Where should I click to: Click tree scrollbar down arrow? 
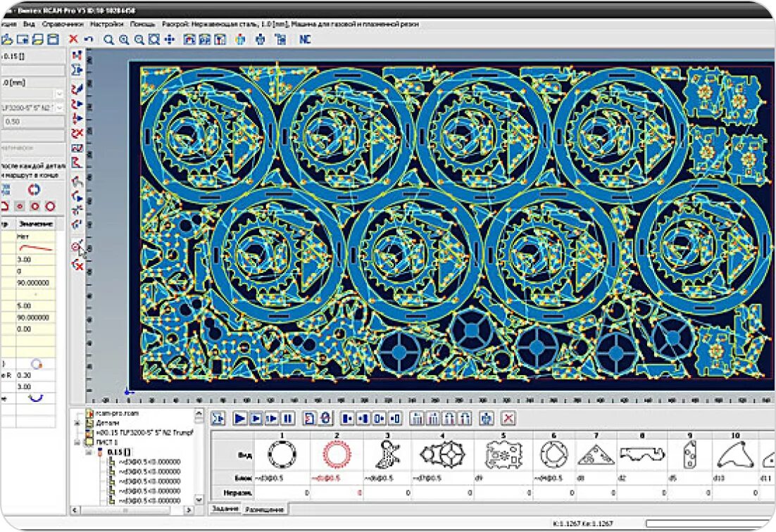pos(199,500)
